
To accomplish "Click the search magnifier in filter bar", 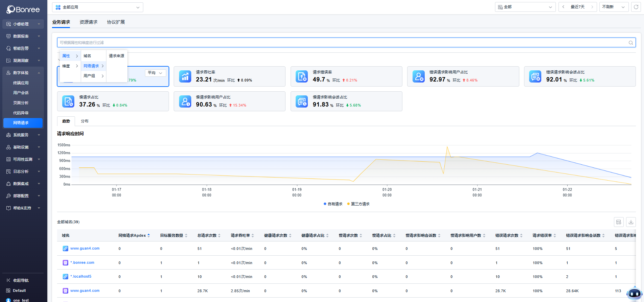I will pos(630,43).
